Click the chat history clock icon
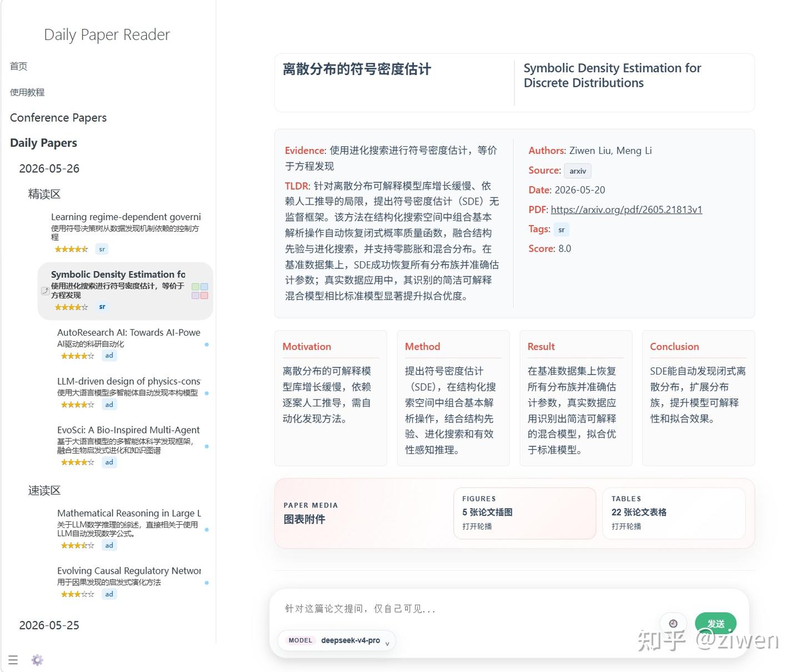800x672 pixels. click(673, 624)
